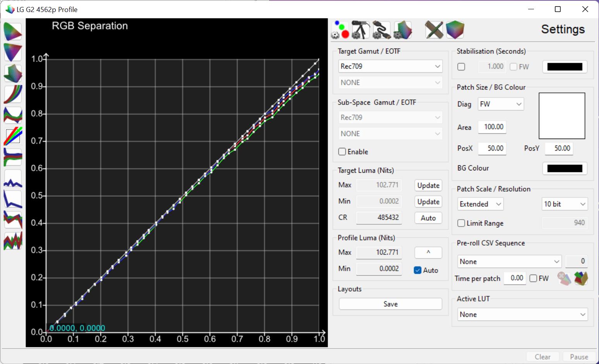Click the ruler and pencil icon
The width and height of the screenshot is (599, 364).
pyautogui.click(x=434, y=30)
